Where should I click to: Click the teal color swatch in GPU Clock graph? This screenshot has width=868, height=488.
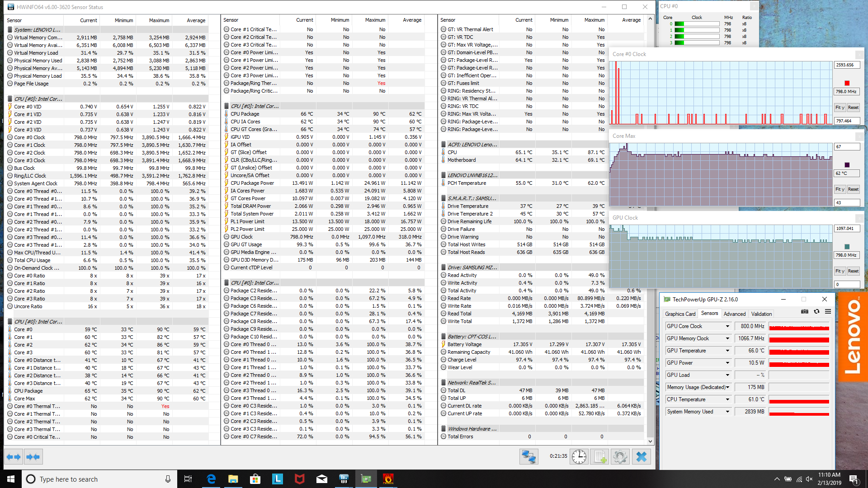847,247
